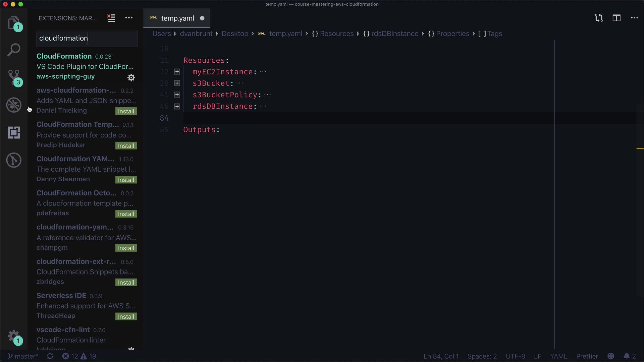The image size is (644, 362).
Task: Open the compare changes icon in the editor toolbar
Action: click(599, 18)
